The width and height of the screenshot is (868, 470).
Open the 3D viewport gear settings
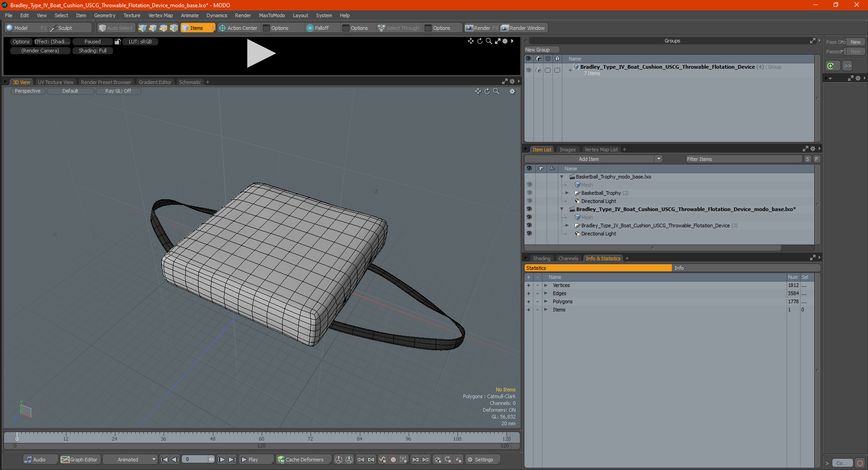(512, 91)
